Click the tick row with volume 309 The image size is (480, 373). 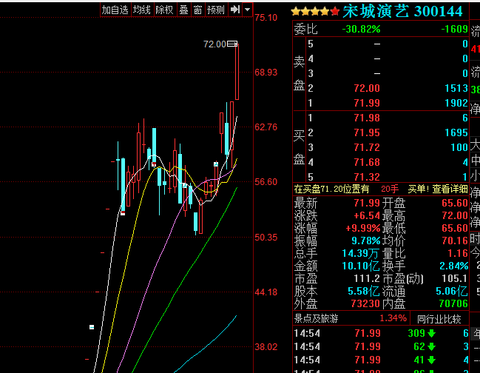coord(381,333)
